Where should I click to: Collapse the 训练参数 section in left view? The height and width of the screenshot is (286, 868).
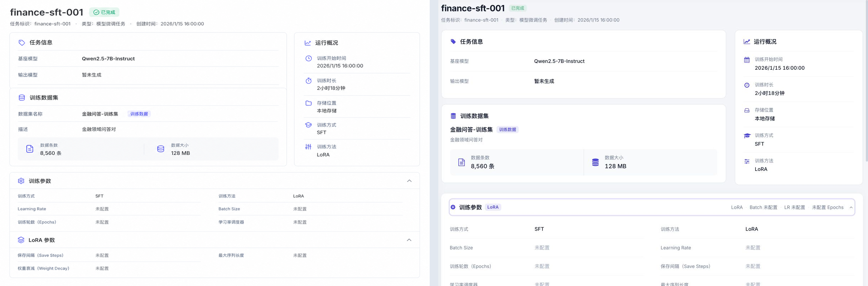409,181
